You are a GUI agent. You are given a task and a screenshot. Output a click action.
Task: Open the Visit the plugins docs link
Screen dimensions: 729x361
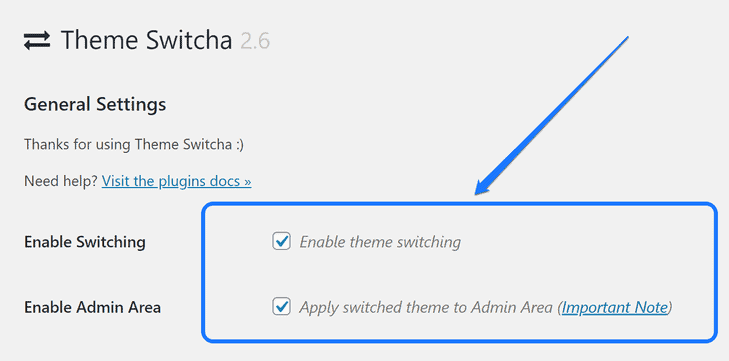(x=177, y=181)
